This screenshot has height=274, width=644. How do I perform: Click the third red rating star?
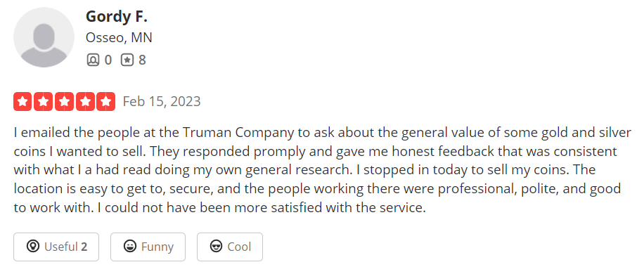[65, 101]
